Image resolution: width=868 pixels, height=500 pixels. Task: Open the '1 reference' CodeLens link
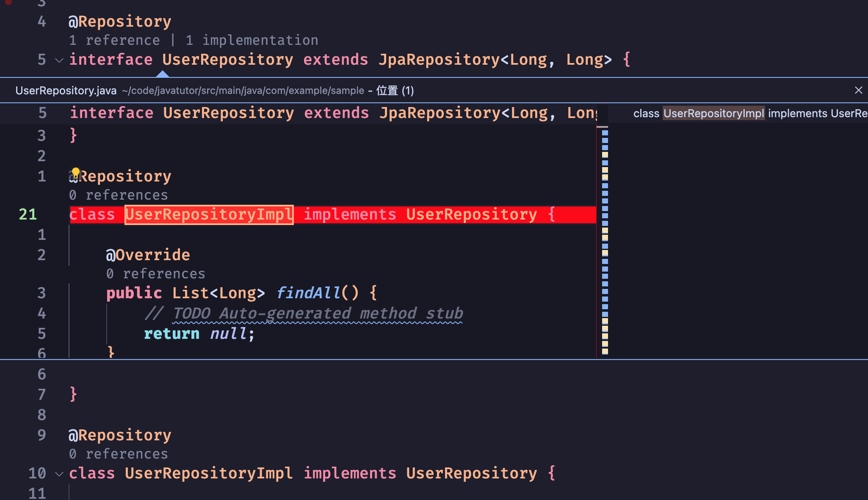pos(114,40)
